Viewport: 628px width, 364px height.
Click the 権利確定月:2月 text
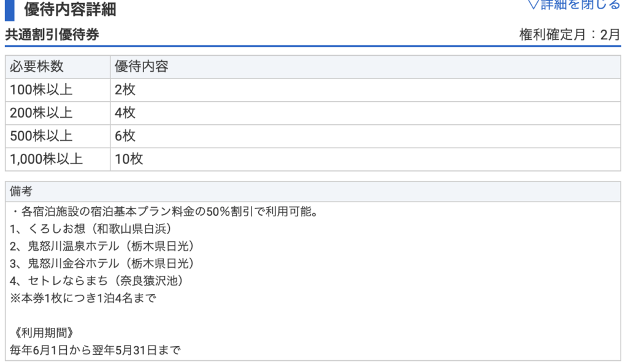click(570, 35)
